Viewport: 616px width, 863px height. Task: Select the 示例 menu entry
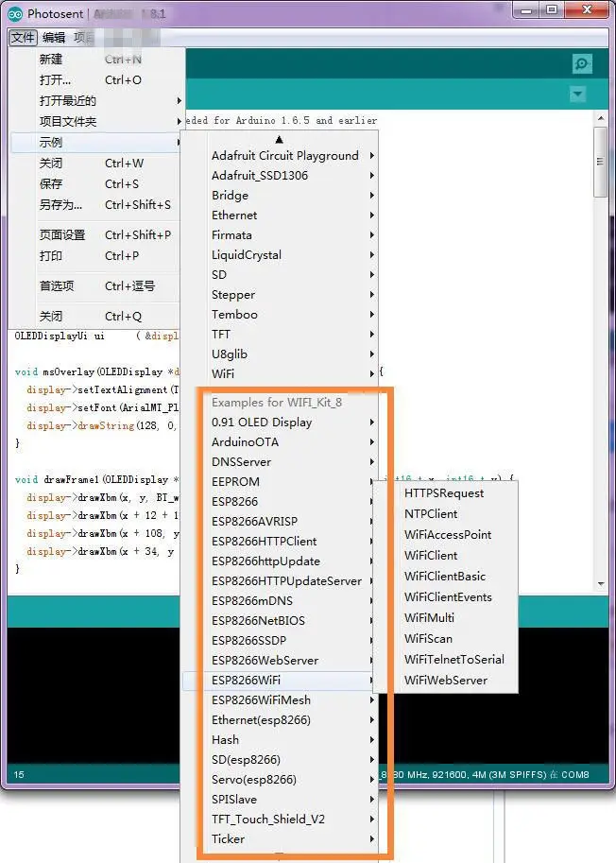click(97, 142)
